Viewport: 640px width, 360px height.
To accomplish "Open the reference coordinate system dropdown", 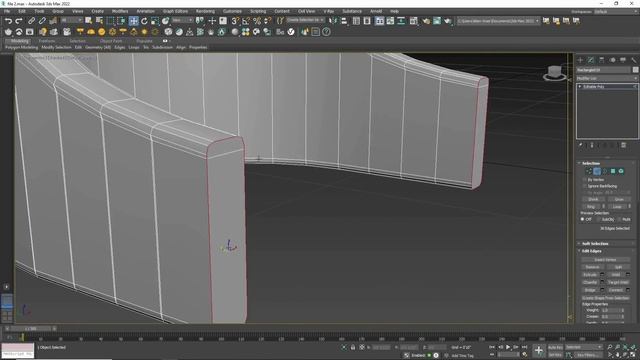I will pos(182,20).
